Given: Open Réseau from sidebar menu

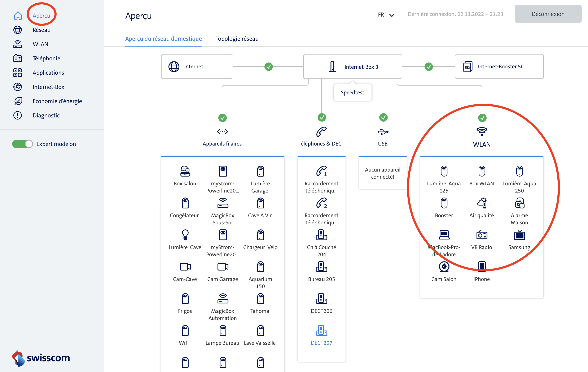Looking at the screenshot, I should [x=41, y=30].
